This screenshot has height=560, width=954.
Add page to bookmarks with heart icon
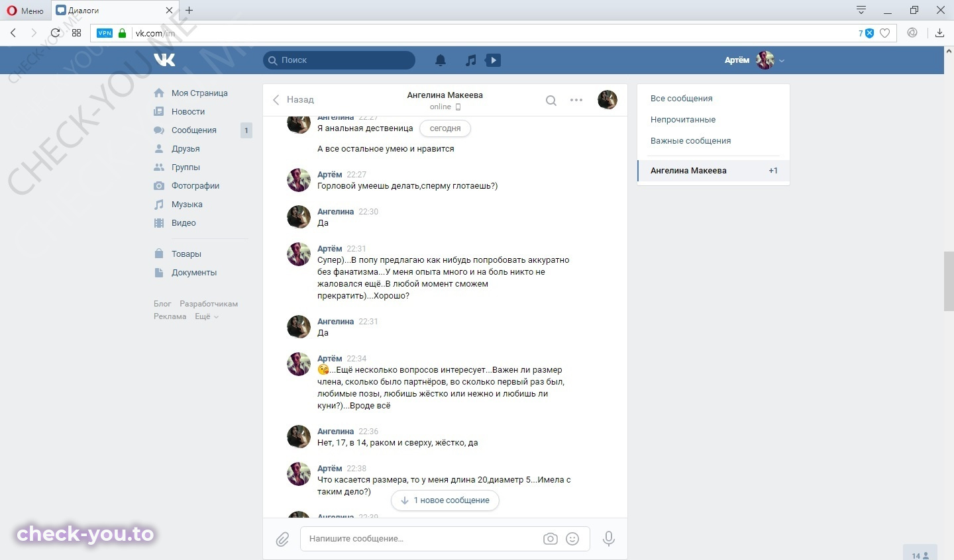(x=884, y=33)
